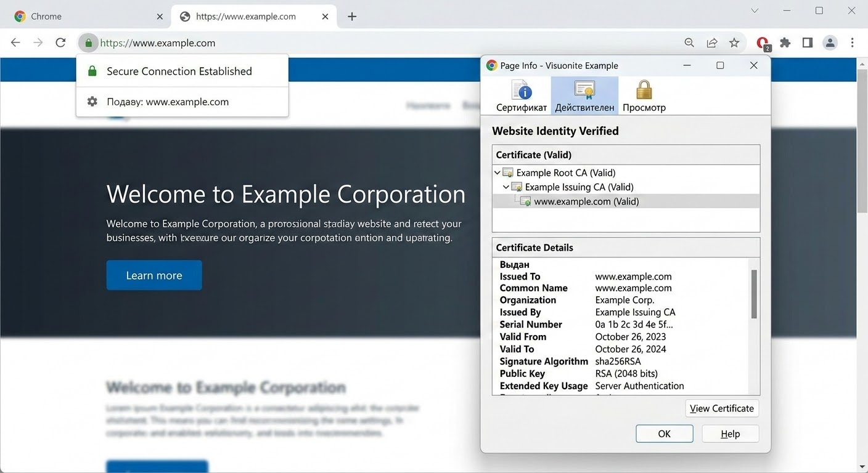Switch to the Сертификат tab
The height and width of the screenshot is (473, 868).
[522, 95]
